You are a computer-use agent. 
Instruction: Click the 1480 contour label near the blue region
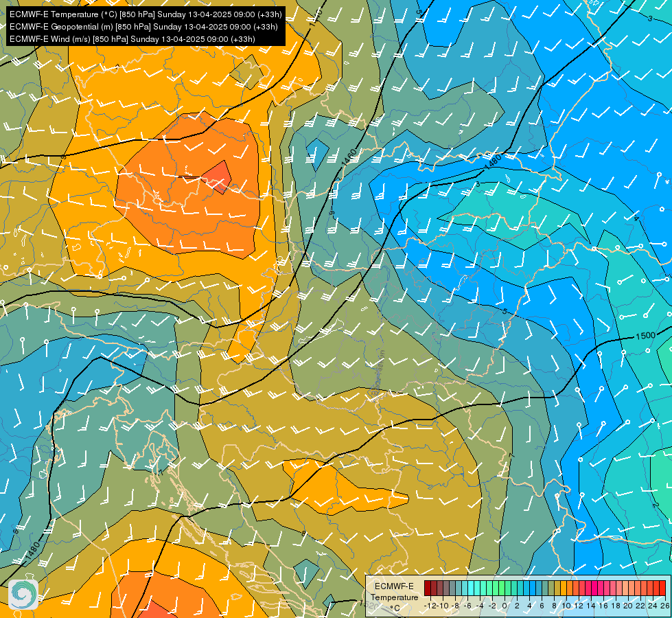coord(492,162)
